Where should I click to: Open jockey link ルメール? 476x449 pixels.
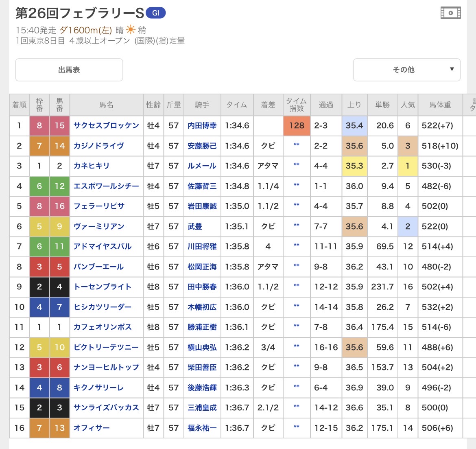[202, 166]
